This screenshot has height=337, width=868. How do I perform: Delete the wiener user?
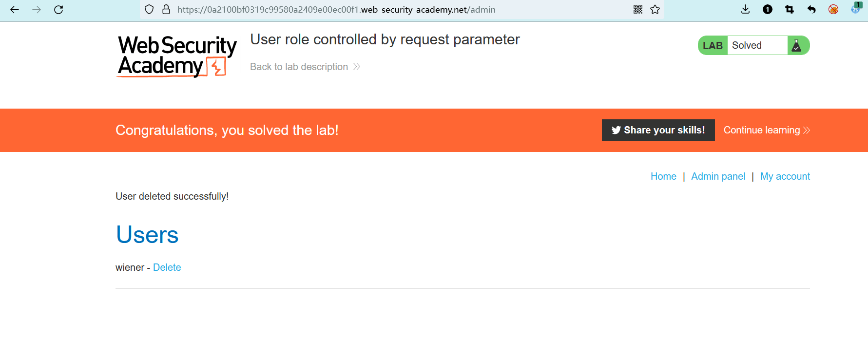click(x=167, y=268)
